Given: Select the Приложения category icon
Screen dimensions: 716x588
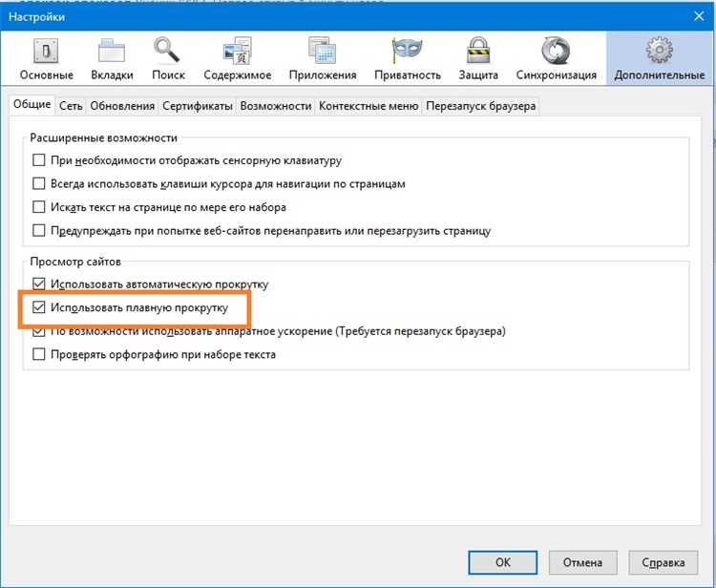Looking at the screenshot, I should click(321, 51).
